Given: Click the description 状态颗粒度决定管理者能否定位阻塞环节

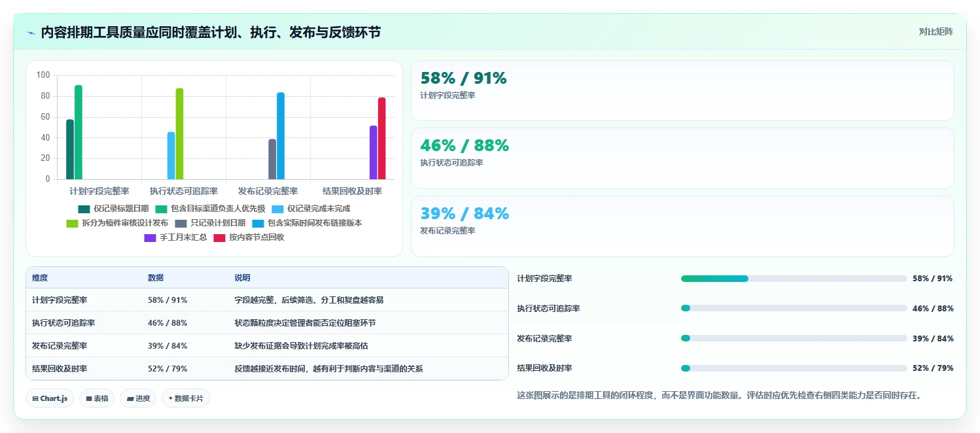Looking at the screenshot, I should coord(305,323).
